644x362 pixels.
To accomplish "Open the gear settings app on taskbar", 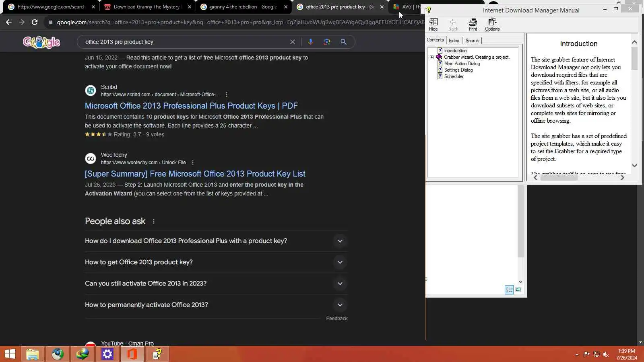I will click(107, 354).
